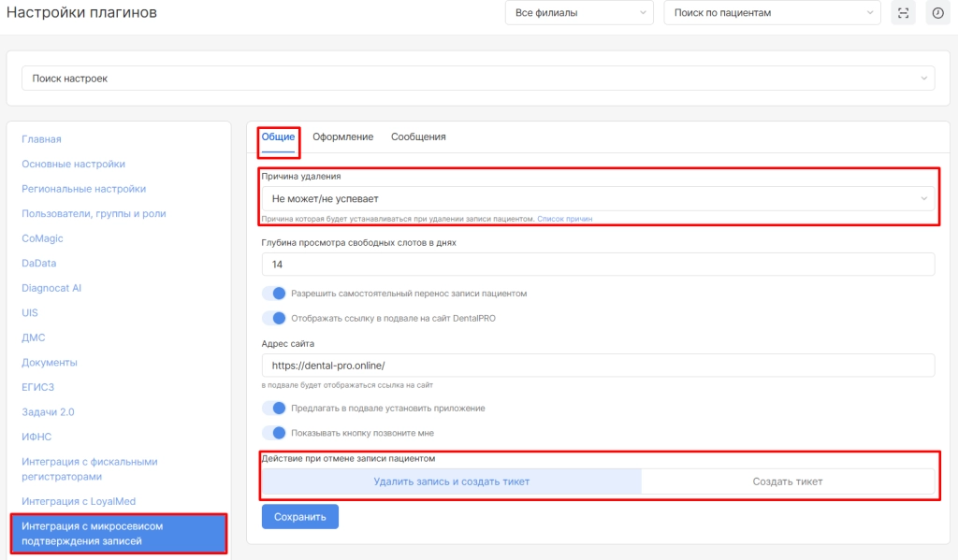Switch to the 'Оформление' tab
This screenshot has width=958, height=560.
click(342, 137)
